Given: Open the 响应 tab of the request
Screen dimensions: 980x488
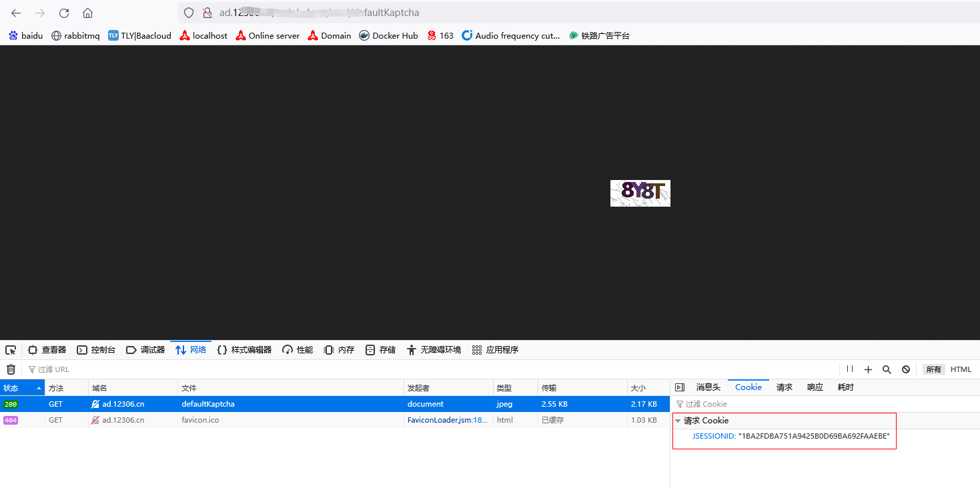Looking at the screenshot, I should point(815,387).
